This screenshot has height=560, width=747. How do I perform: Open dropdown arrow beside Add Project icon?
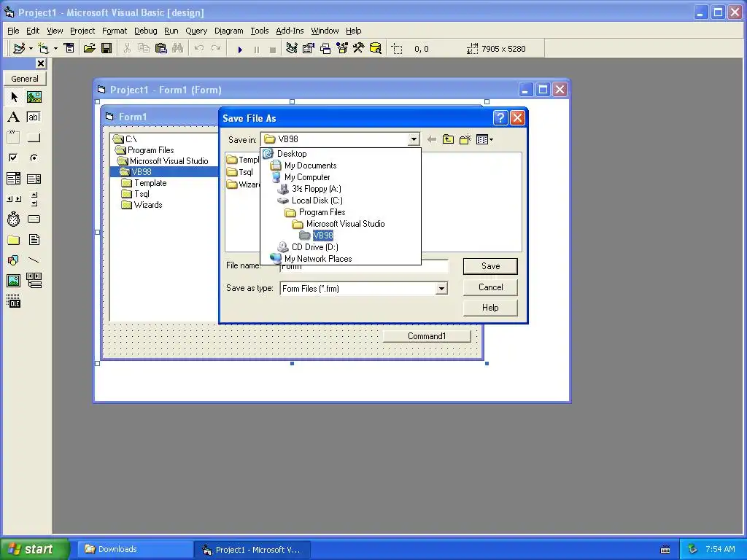pyautogui.click(x=31, y=49)
